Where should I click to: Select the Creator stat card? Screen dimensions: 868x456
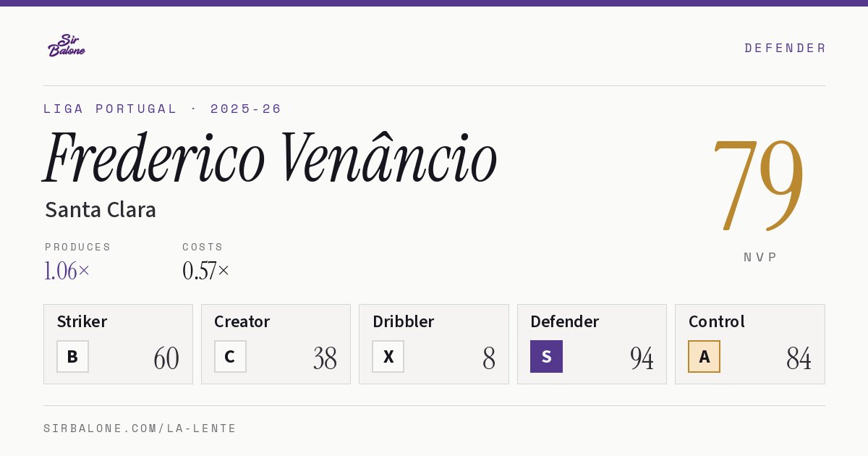point(276,344)
